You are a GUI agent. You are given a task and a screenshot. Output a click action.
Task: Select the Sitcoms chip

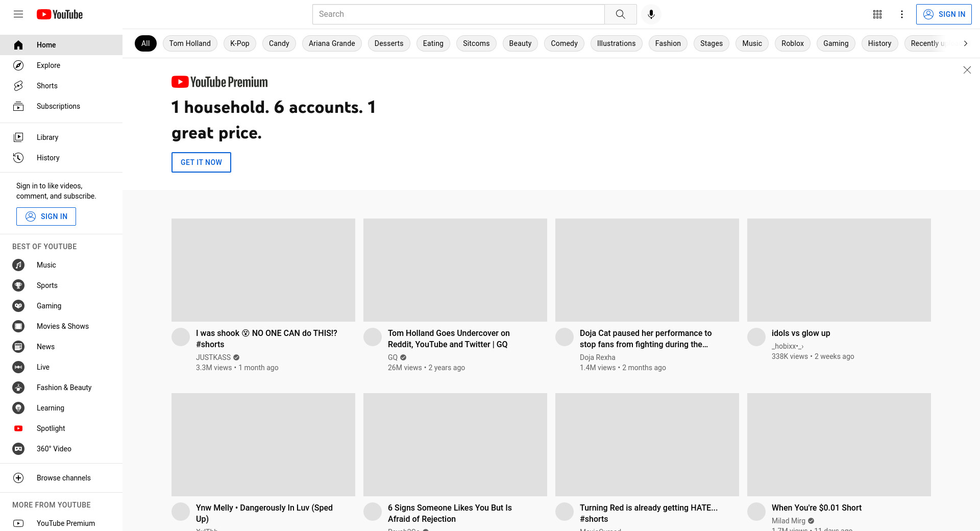[x=476, y=43]
